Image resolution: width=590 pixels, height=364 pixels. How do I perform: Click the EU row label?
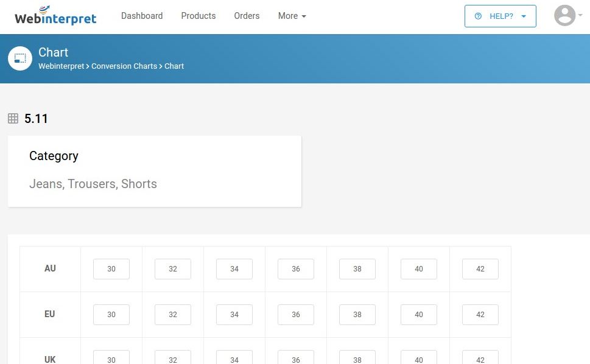(x=50, y=314)
